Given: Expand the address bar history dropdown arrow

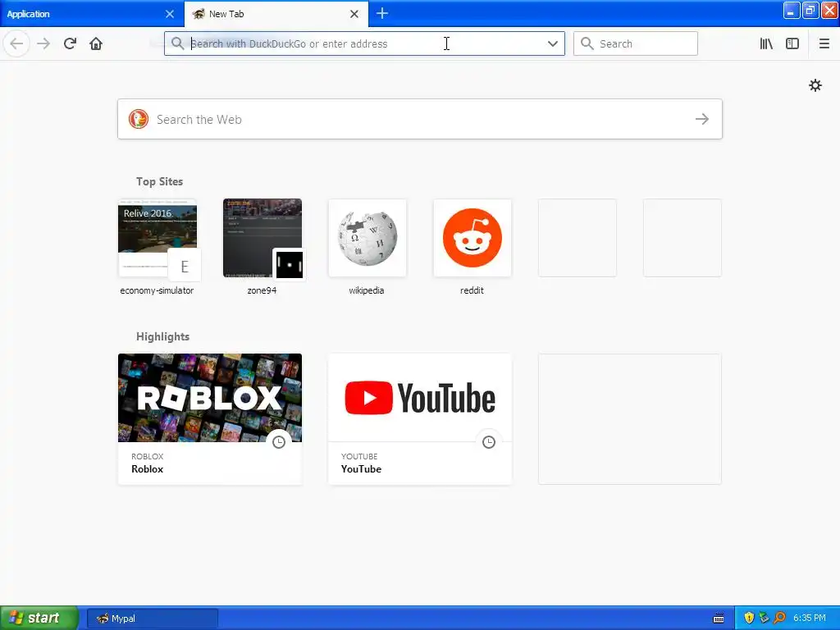Looking at the screenshot, I should (553, 43).
